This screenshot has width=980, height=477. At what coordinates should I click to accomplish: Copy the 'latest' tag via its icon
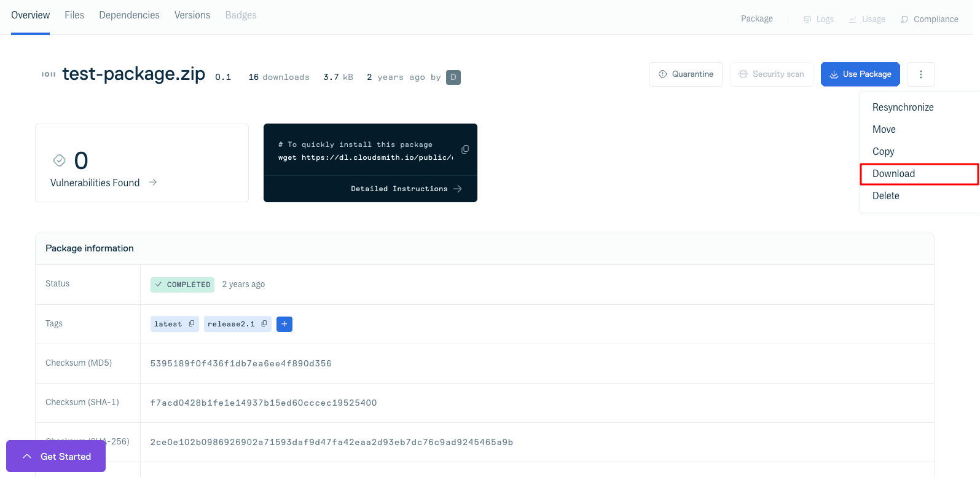pyautogui.click(x=192, y=324)
